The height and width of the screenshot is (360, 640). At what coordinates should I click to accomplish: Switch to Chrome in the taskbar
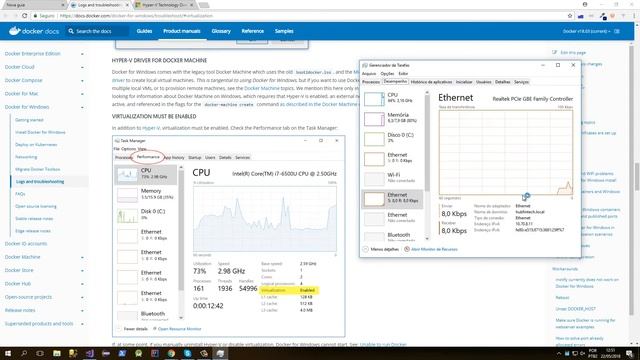171,353
